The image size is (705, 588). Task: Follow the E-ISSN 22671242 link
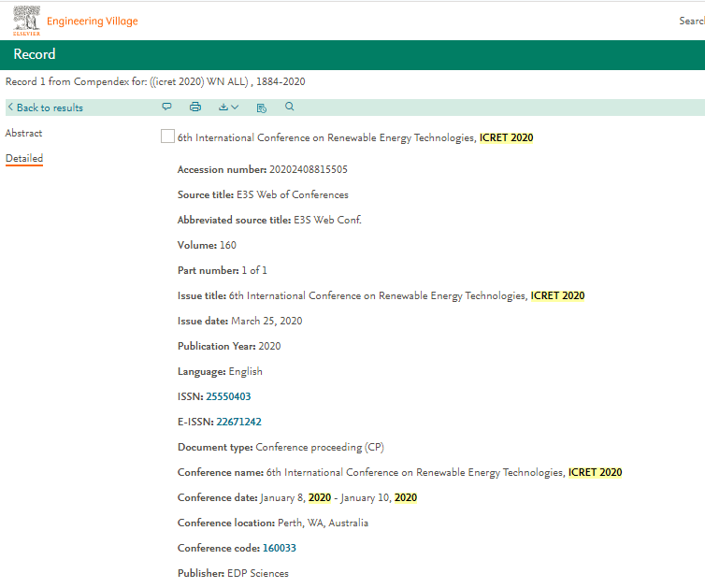[238, 422]
